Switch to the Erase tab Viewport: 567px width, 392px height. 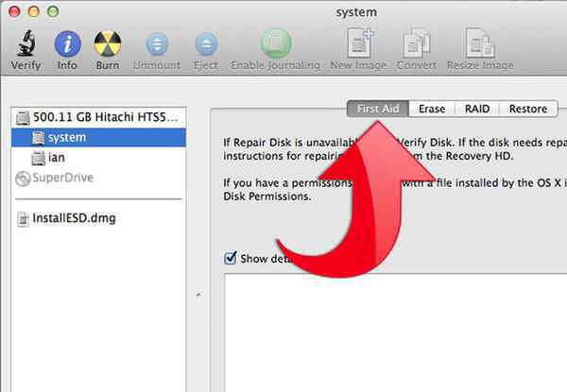click(432, 109)
